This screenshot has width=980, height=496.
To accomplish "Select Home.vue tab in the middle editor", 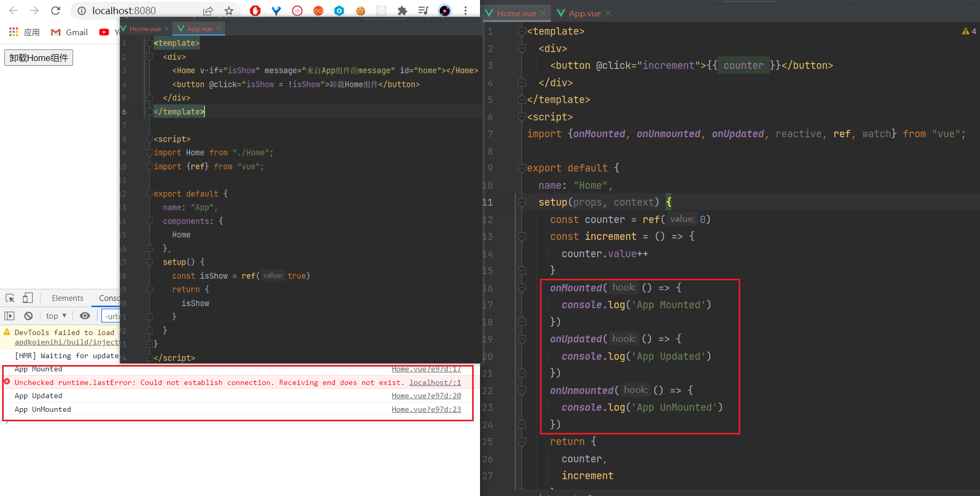I will pos(145,29).
